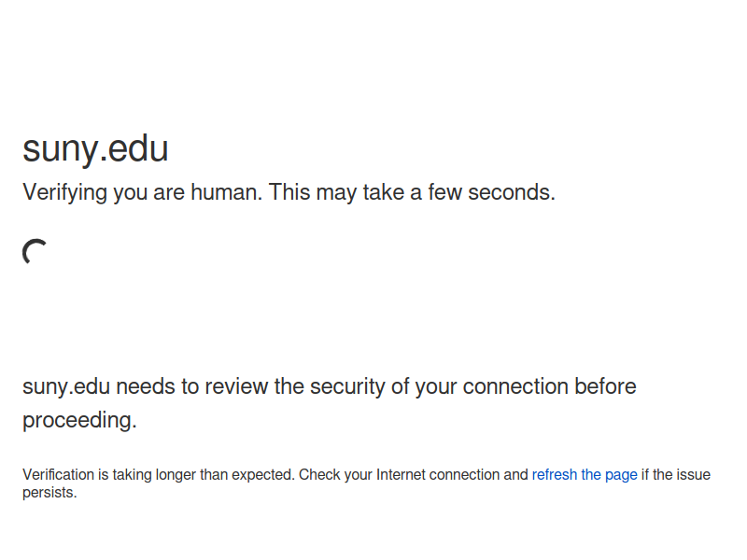Select the large suny.edu heading

pos(95,149)
